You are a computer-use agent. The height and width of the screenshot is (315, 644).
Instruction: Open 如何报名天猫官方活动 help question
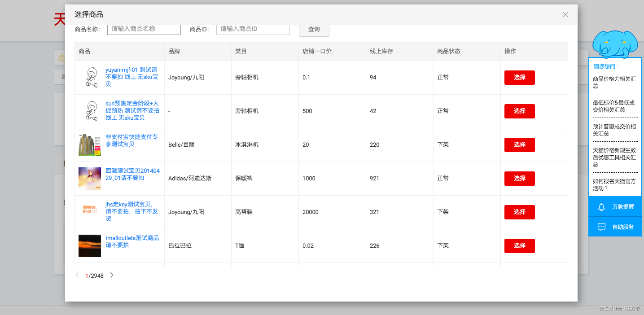click(x=614, y=185)
